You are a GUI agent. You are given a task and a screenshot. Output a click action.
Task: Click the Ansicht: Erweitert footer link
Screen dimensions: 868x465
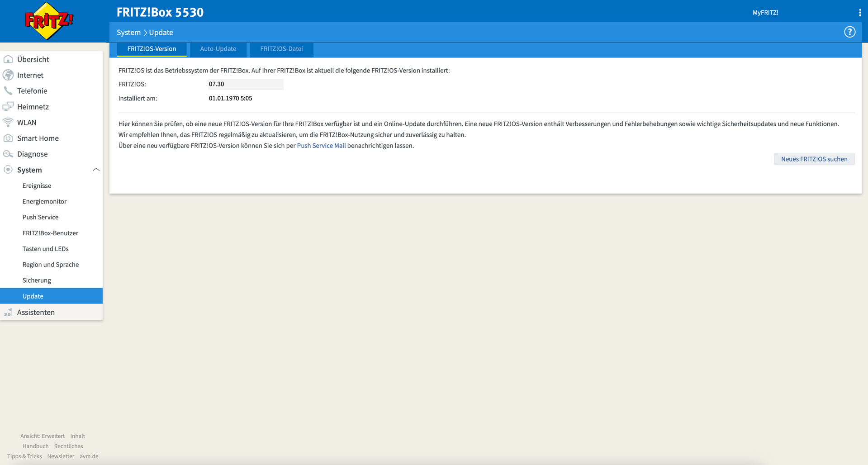43,436
